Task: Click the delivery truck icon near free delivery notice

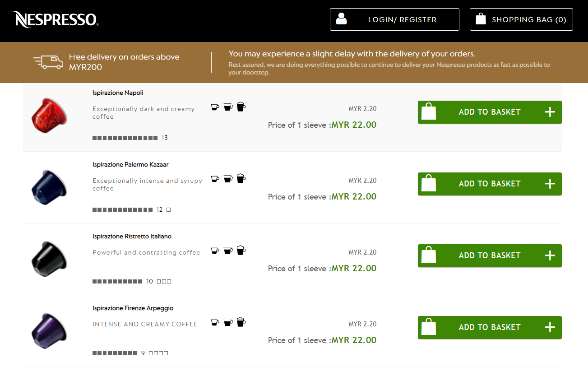Action: point(48,60)
